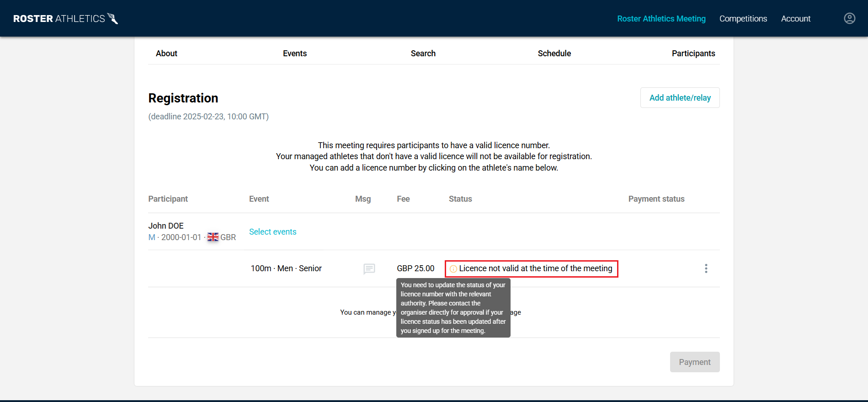Switch to the Events tab

[295, 54]
